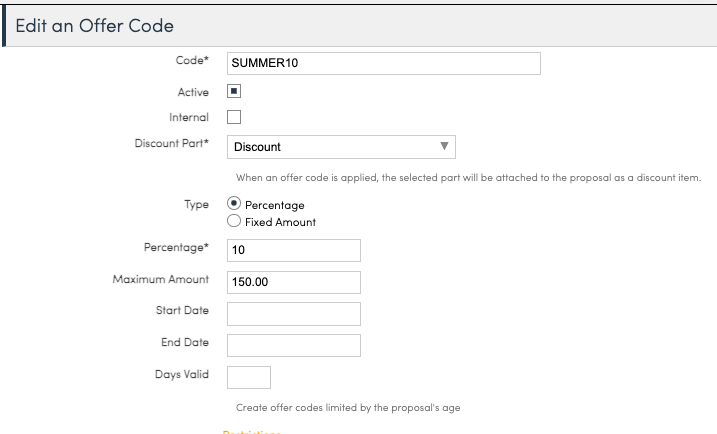Viewport: 717px width, 434px height.
Task: Open the Discount Part dropdown
Action: pos(341,147)
